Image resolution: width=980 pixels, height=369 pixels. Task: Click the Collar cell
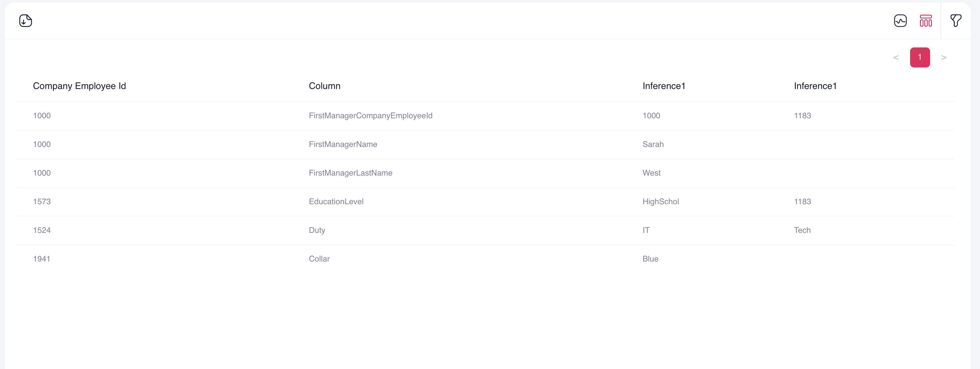point(319,259)
